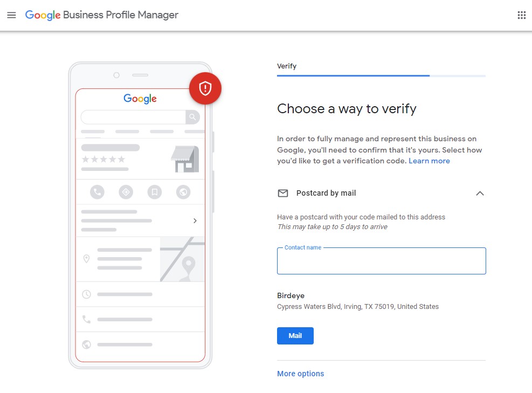Click the star rating row in mockup
532x393 pixels.
(x=103, y=159)
